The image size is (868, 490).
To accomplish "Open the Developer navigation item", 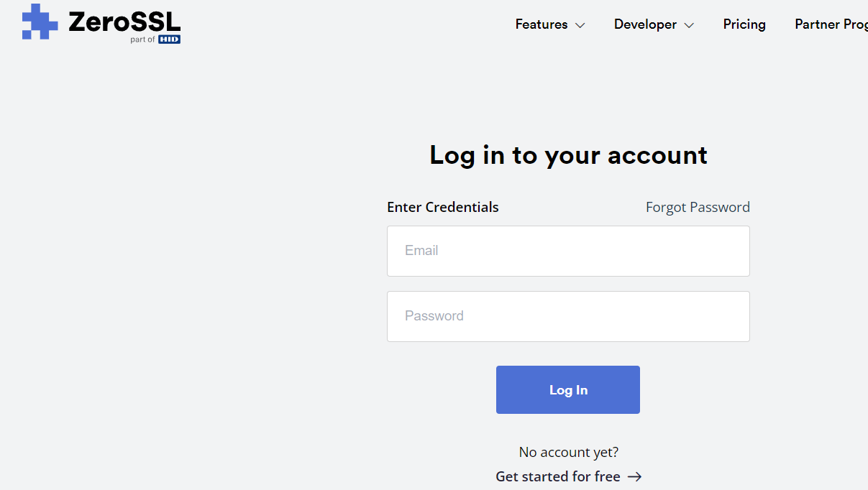I will [x=654, y=24].
